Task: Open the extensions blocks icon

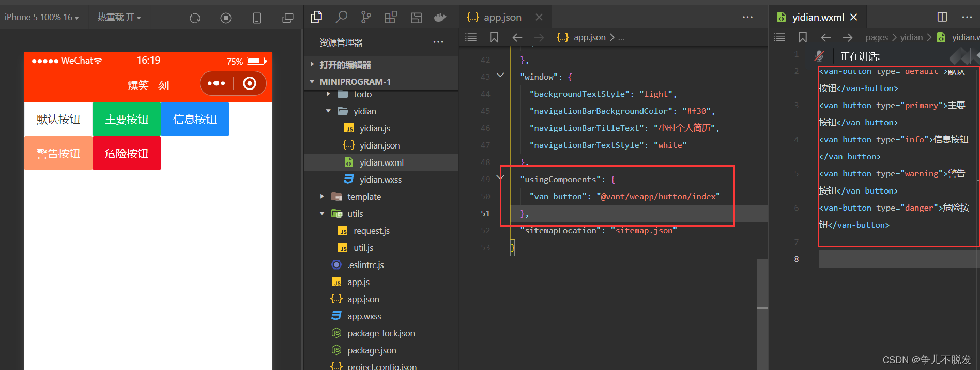Action: (x=391, y=18)
